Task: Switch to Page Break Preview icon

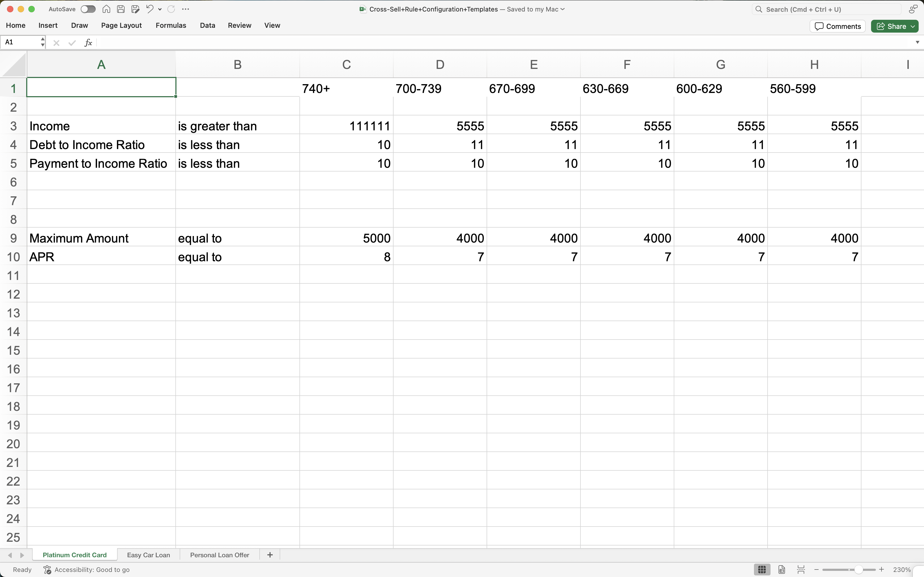Action: [801, 570]
